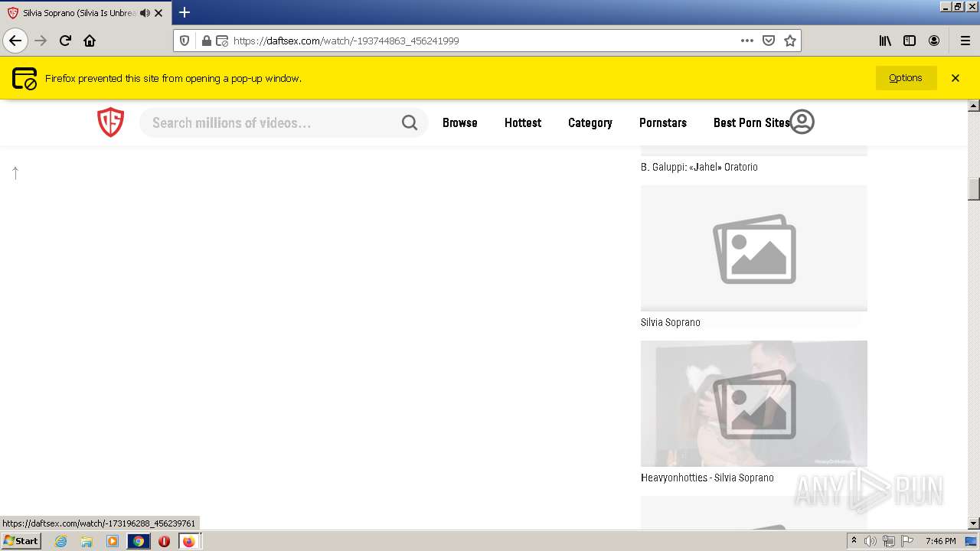
Task: Open the Silvia Soprano placeholder thumbnail
Action: [754, 248]
